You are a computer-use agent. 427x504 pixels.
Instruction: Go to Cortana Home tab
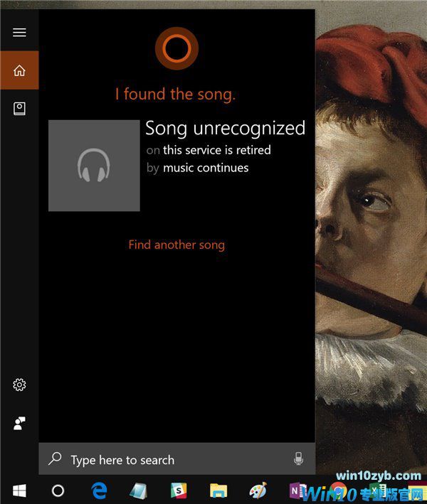click(x=19, y=70)
